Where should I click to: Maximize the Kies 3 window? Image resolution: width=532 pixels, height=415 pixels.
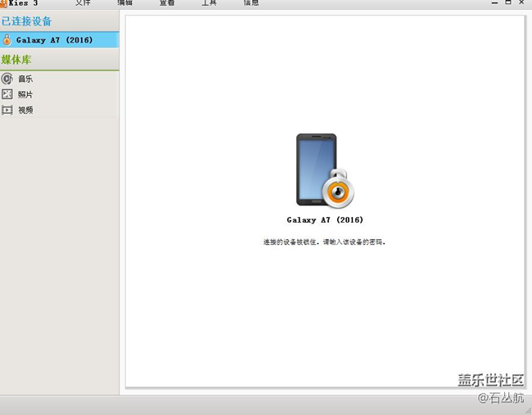point(508,2)
